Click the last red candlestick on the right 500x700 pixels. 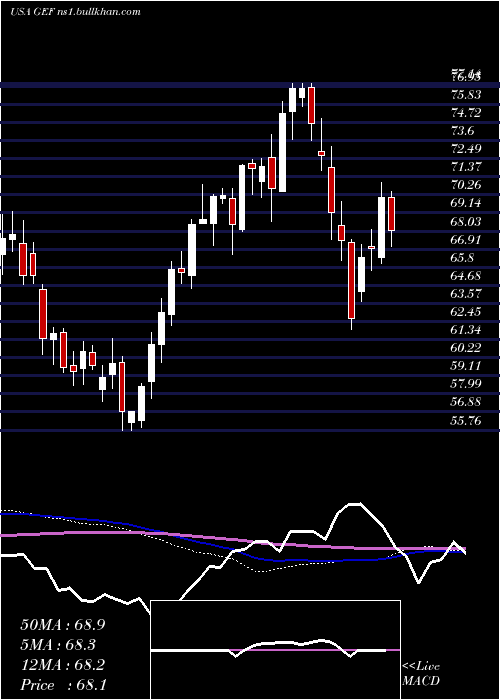(392, 214)
